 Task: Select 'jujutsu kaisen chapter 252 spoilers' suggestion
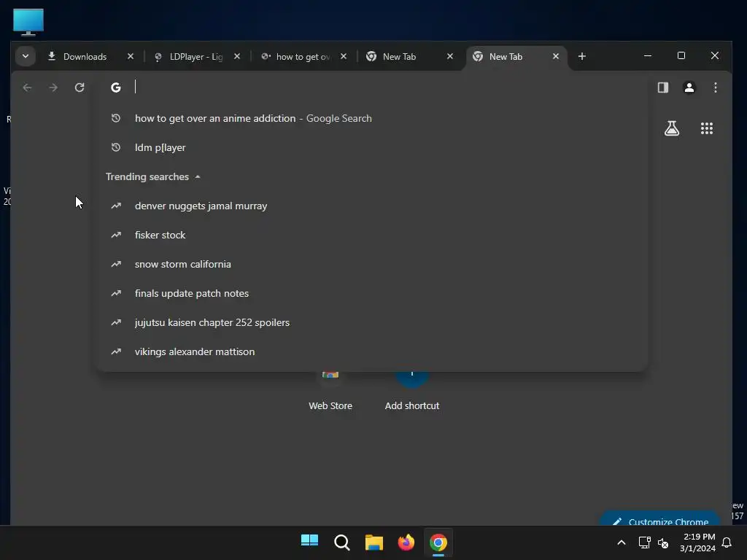click(372, 322)
